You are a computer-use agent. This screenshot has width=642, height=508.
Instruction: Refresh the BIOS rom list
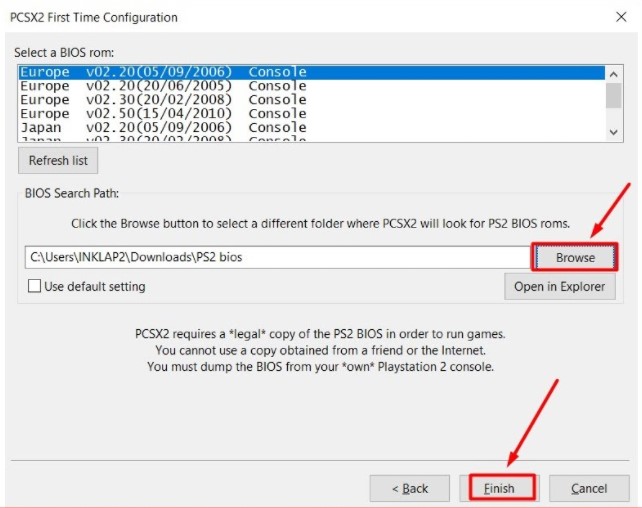58,160
